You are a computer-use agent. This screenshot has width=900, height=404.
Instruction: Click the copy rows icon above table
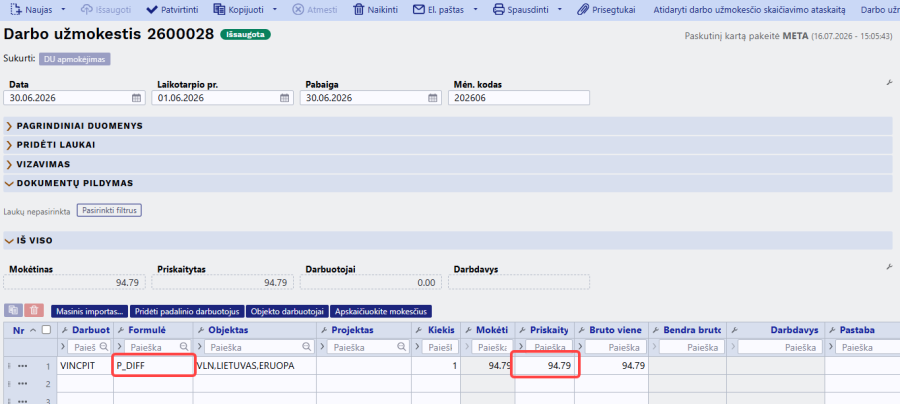click(x=13, y=310)
